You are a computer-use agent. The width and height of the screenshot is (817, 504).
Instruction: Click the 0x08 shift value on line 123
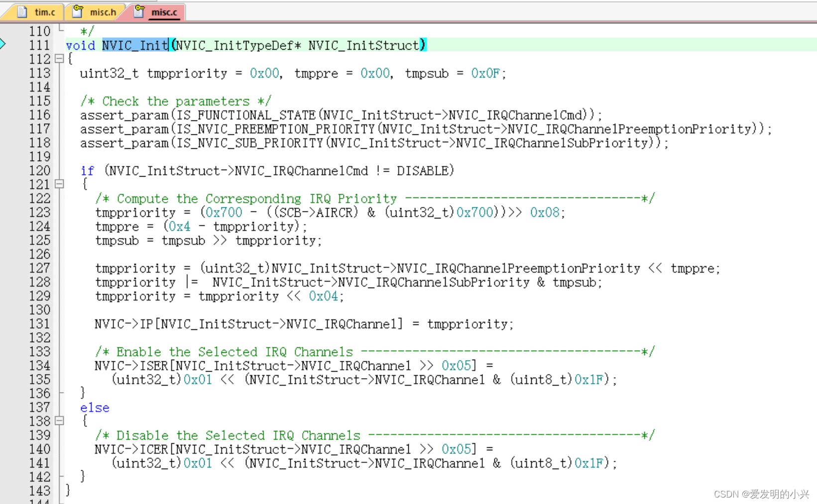point(545,212)
